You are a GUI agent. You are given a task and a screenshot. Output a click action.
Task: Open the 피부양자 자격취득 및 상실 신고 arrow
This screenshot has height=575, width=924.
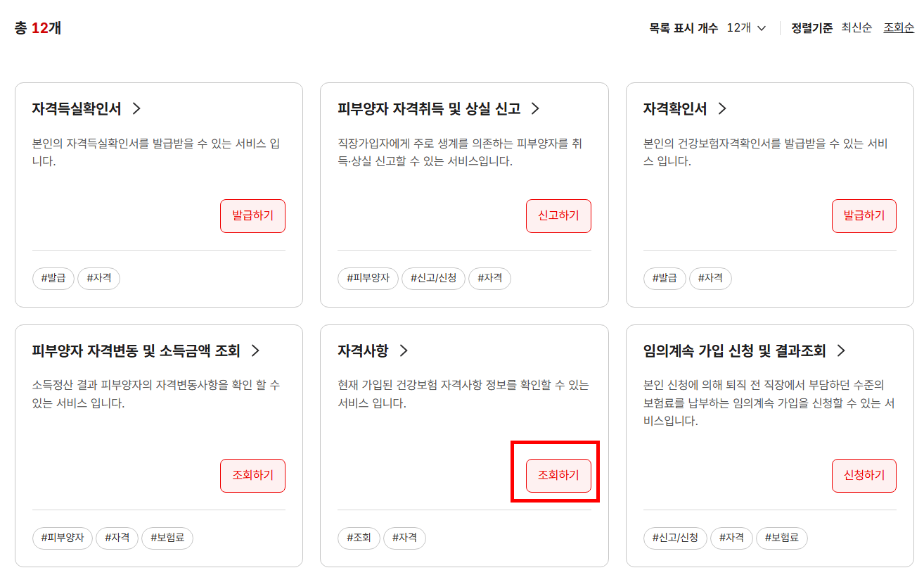pos(535,109)
